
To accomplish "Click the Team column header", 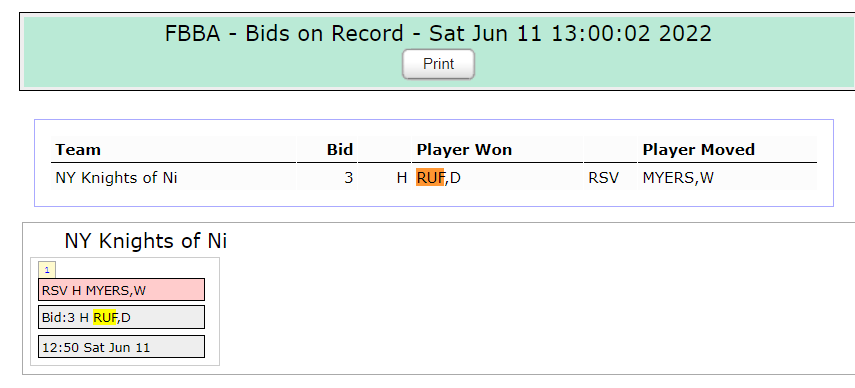I will [x=78, y=150].
